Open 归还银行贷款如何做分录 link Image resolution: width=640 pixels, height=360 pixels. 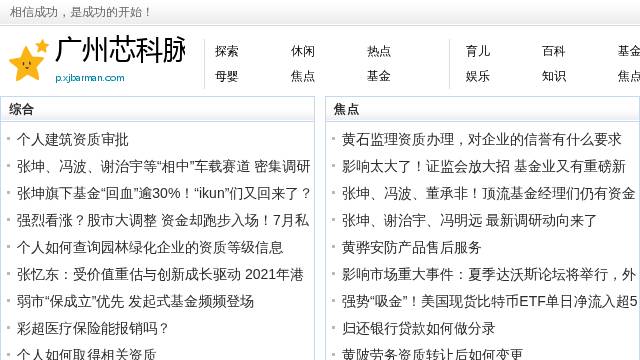418,328
